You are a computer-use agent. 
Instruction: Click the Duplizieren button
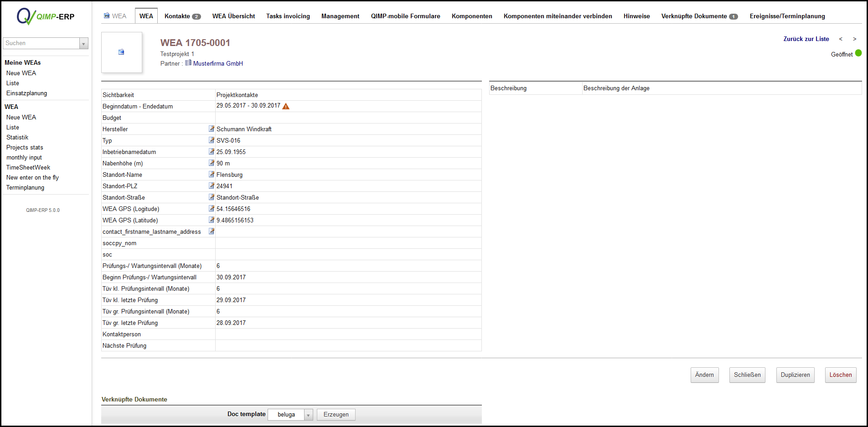[795, 375]
